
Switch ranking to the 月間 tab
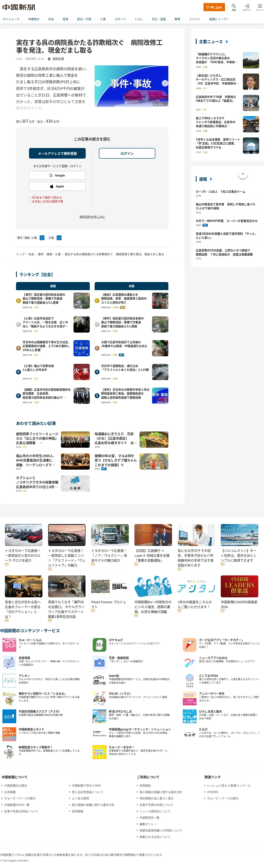point(132,286)
